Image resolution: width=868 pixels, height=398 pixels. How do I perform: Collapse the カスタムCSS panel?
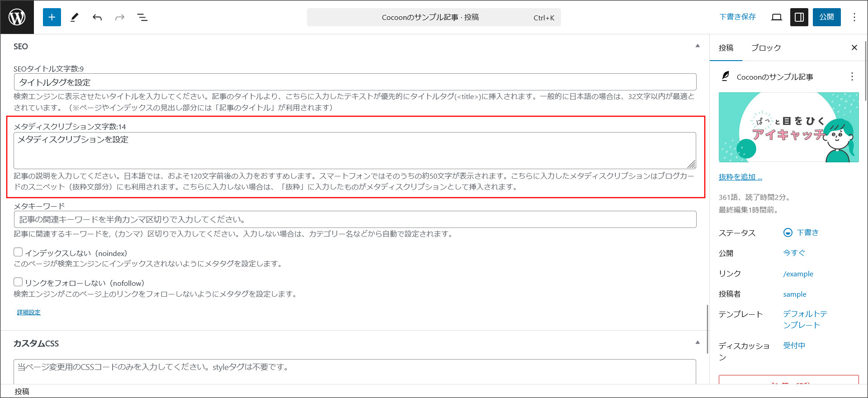tap(698, 342)
